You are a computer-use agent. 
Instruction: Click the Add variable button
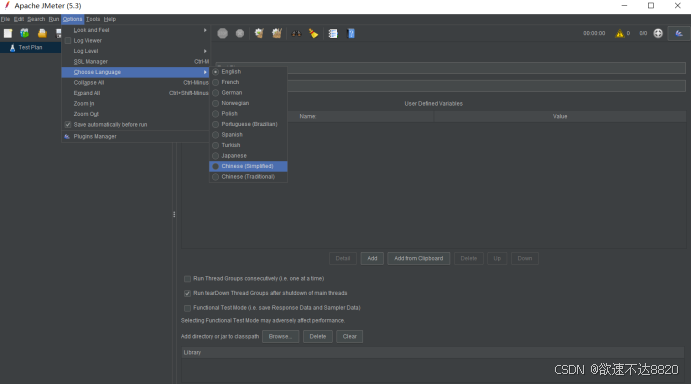(x=372, y=258)
